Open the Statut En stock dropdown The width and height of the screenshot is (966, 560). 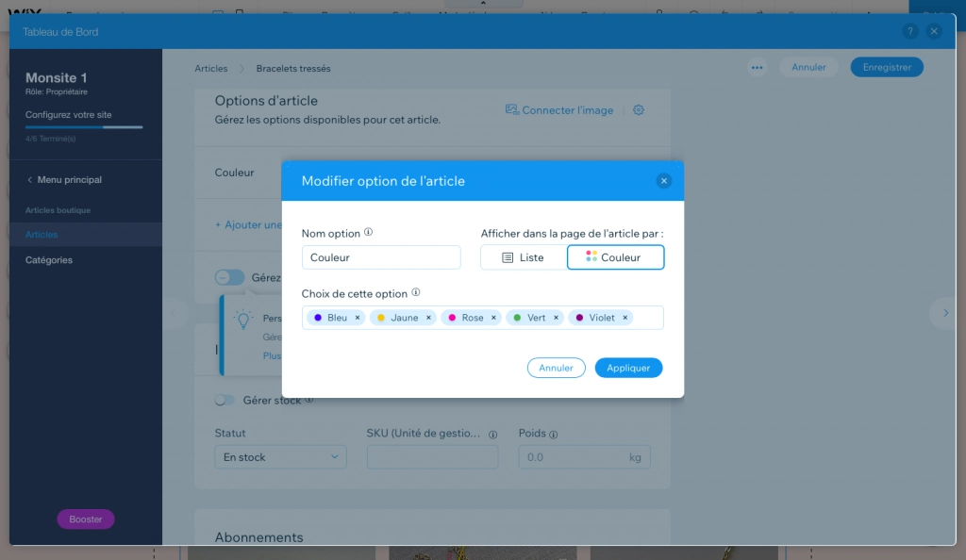[280, 457]
